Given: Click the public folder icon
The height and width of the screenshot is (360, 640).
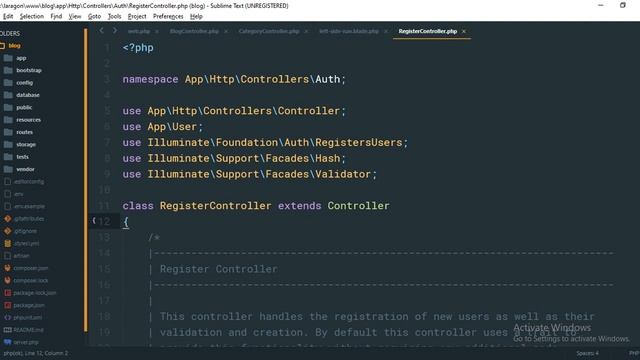Looking at the screenshot, I should (x=8, y=107).
